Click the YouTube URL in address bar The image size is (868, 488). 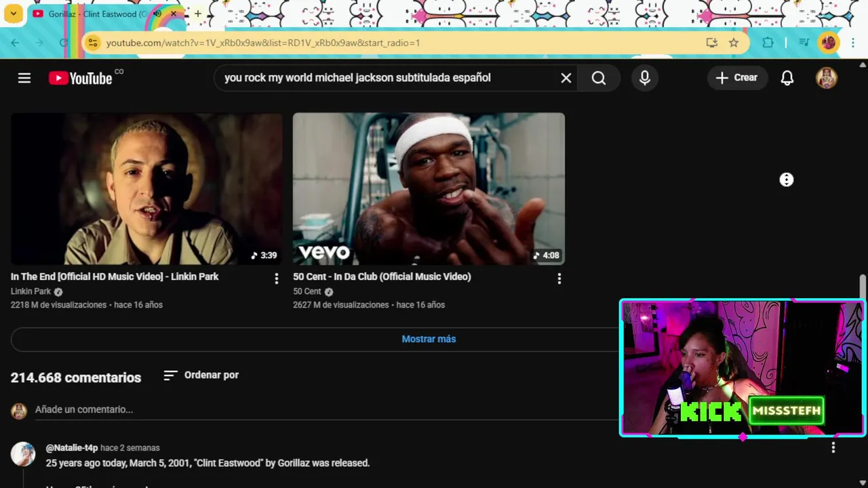263,43
